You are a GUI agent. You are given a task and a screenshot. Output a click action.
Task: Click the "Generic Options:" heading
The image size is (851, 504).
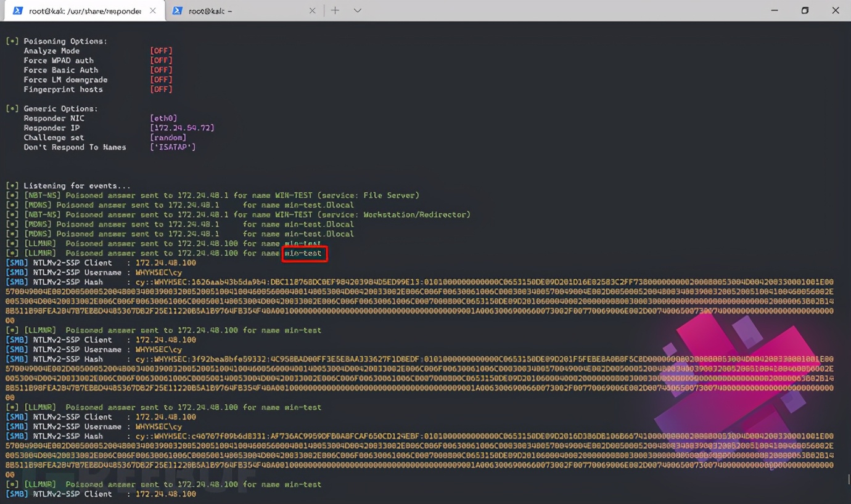click(60, 108)
